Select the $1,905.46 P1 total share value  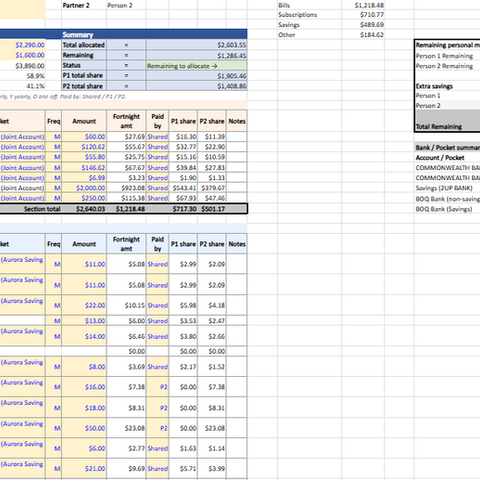point(197,76)
